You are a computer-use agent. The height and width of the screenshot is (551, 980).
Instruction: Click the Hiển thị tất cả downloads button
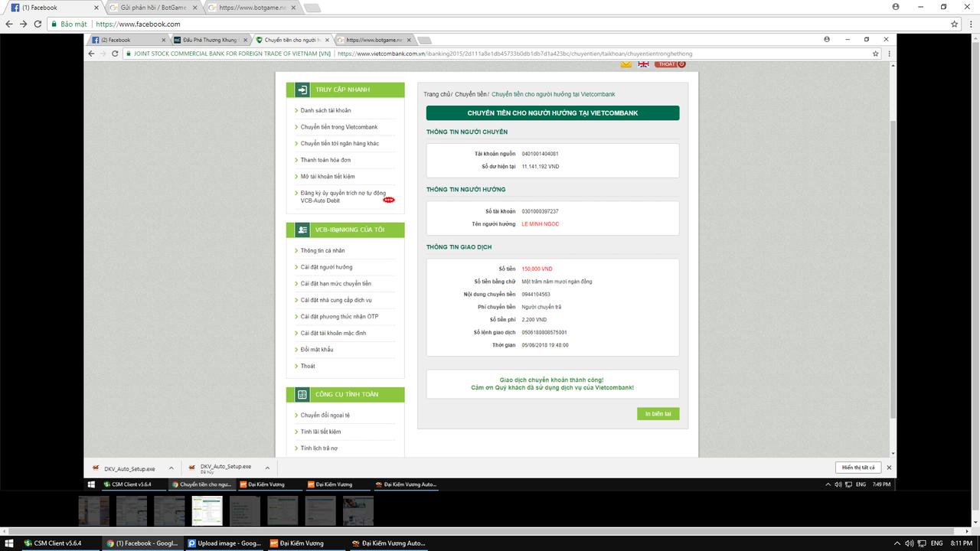[x=857, y=468]
